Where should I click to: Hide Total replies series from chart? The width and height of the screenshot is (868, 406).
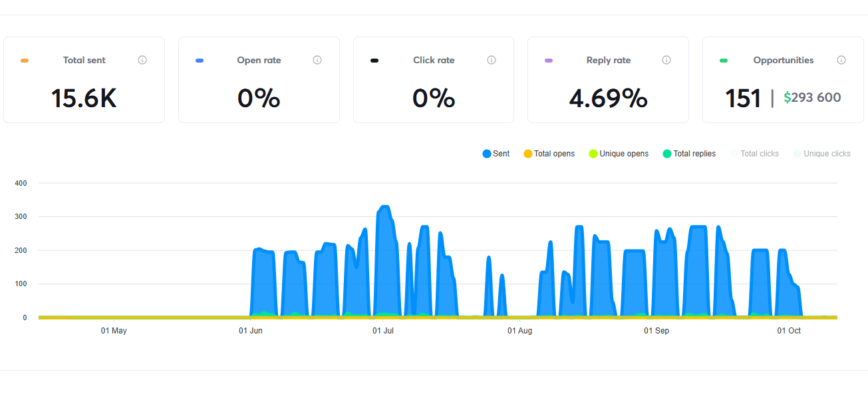[689, 154]
